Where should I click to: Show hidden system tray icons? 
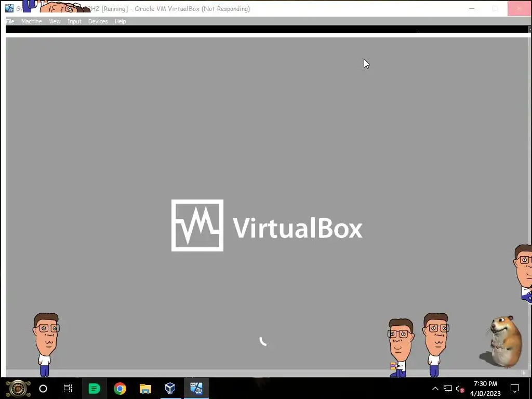435,389
